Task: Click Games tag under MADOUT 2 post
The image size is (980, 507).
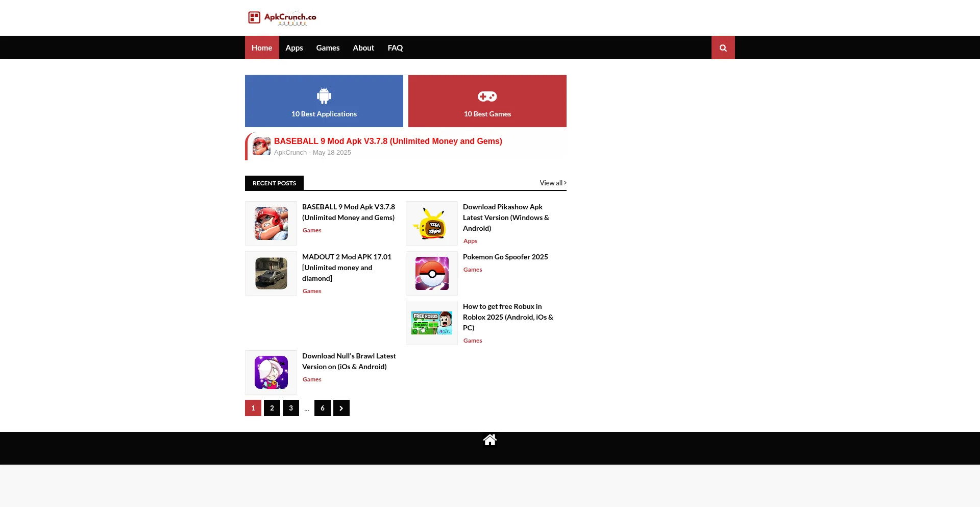Action: (x=312, y=291)
